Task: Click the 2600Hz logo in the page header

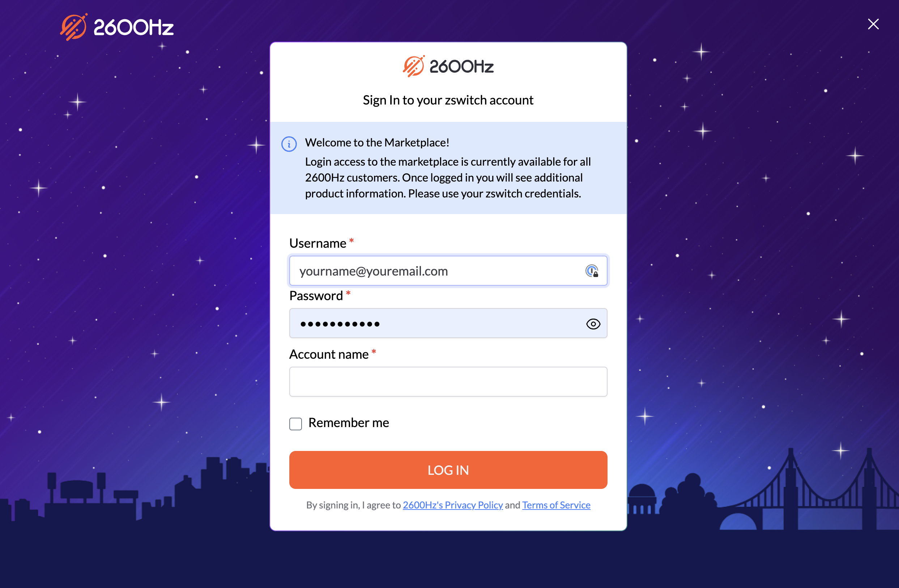Action: [117, 27]
